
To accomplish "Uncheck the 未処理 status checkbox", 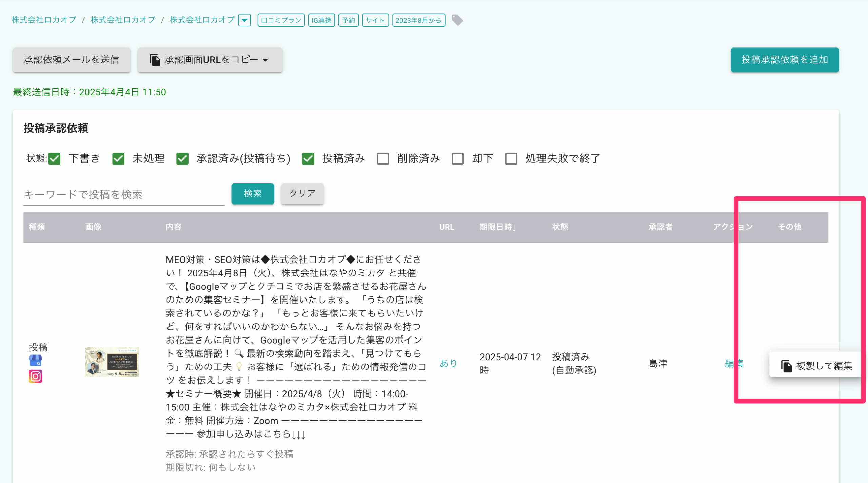I will click(118, 158).
